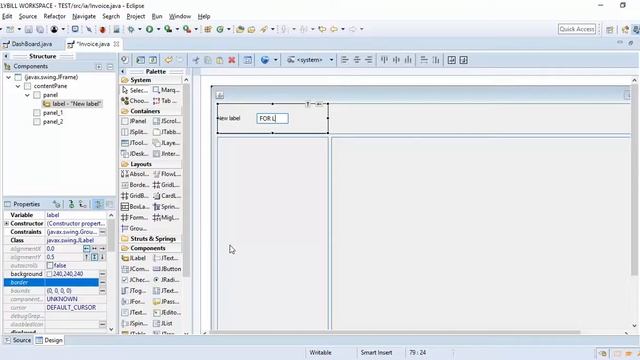The width and height of the screenshot is (640, 360).
Task: Open the dropdown arrow next to globe icon
Action: click(276, 60)
